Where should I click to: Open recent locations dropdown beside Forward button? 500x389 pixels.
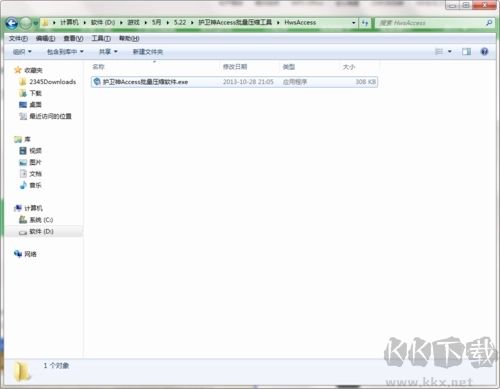coord(36,23)
